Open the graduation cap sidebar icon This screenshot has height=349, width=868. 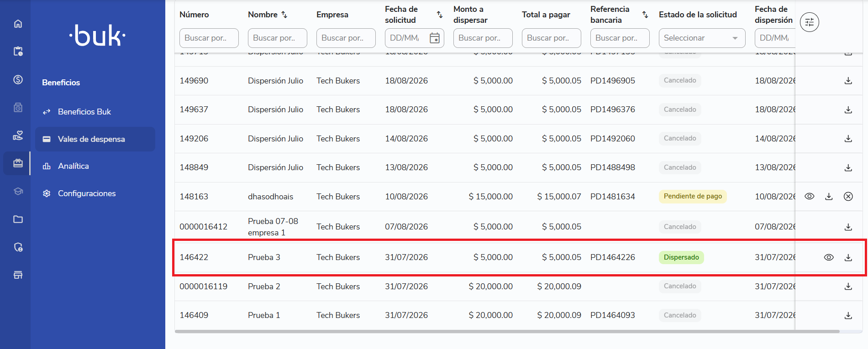tap(18, 191)
